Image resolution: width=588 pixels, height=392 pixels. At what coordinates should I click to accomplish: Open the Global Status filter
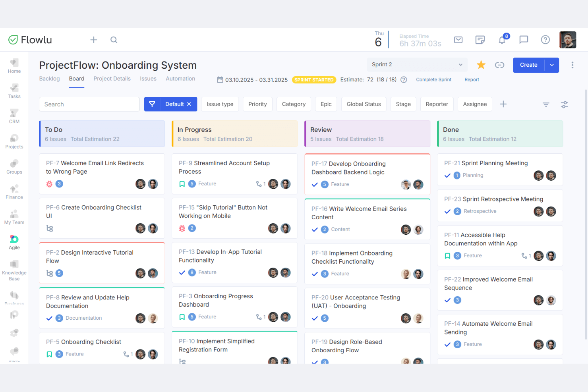click(x=364, y=104)
